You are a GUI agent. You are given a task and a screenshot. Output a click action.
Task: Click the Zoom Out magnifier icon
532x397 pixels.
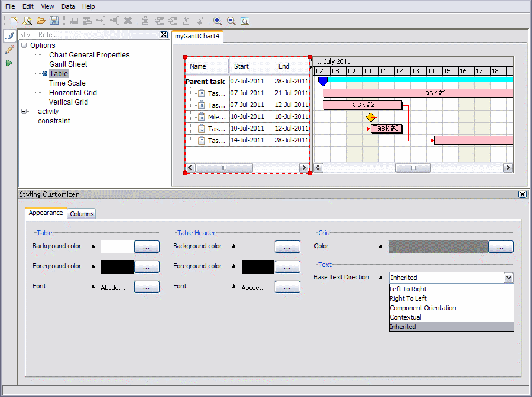tap(231, 21)
